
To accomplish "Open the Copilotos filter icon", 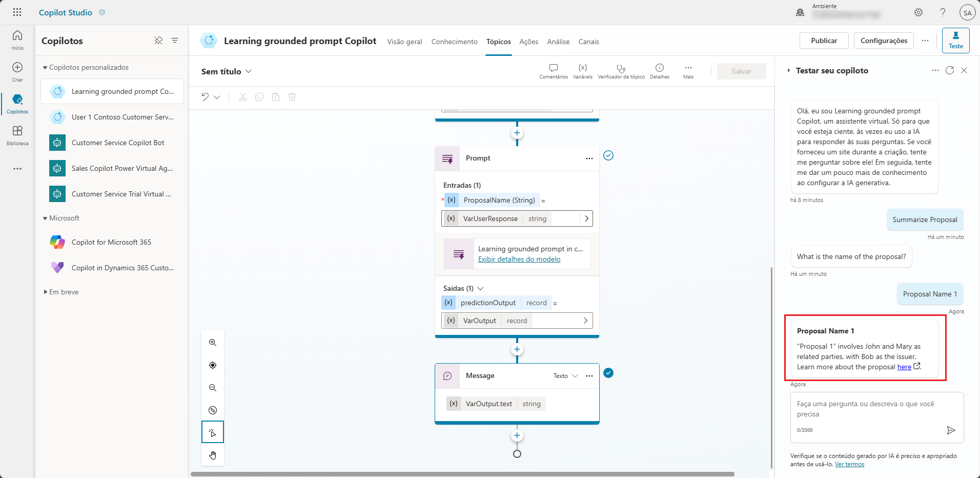I will click(x=175, y=41).
